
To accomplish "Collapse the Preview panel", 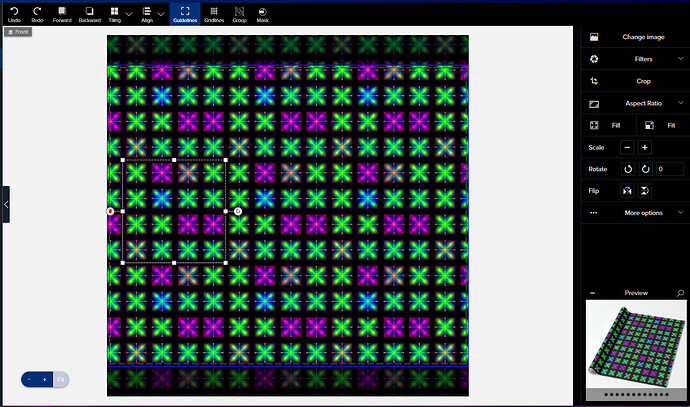I will tap(593, 293).
